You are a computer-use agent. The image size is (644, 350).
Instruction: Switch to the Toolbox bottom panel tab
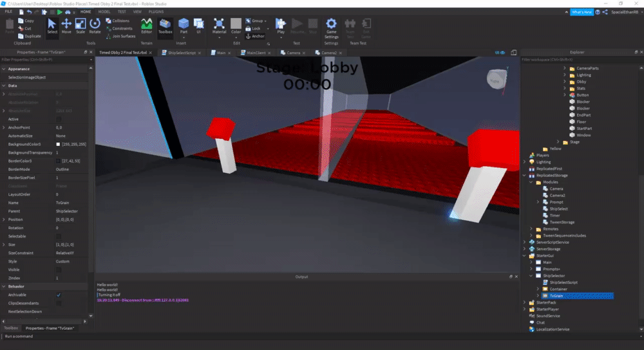coord(11,328)
